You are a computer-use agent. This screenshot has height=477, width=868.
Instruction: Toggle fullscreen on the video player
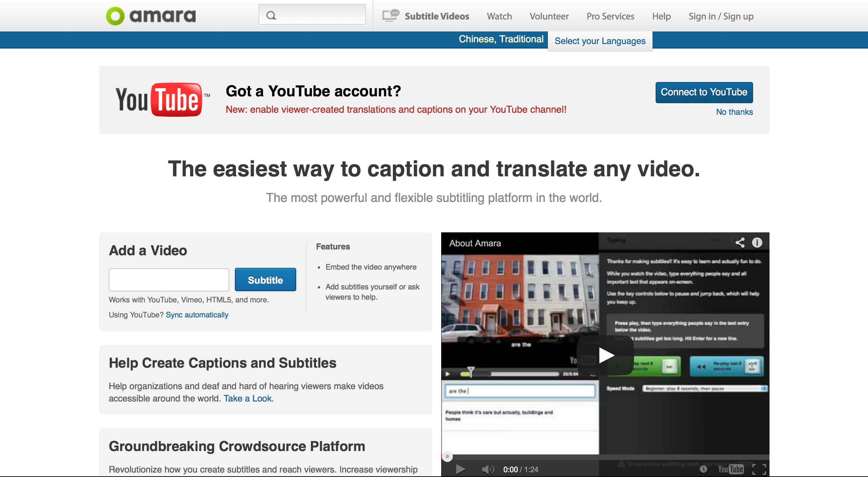[x=759, y=469]
